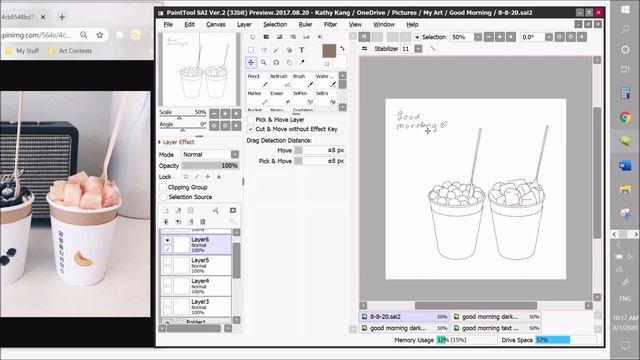The image size is (640, 360).
Task: Switch to the good morning text document tab
Action: (x=497, y=328)
